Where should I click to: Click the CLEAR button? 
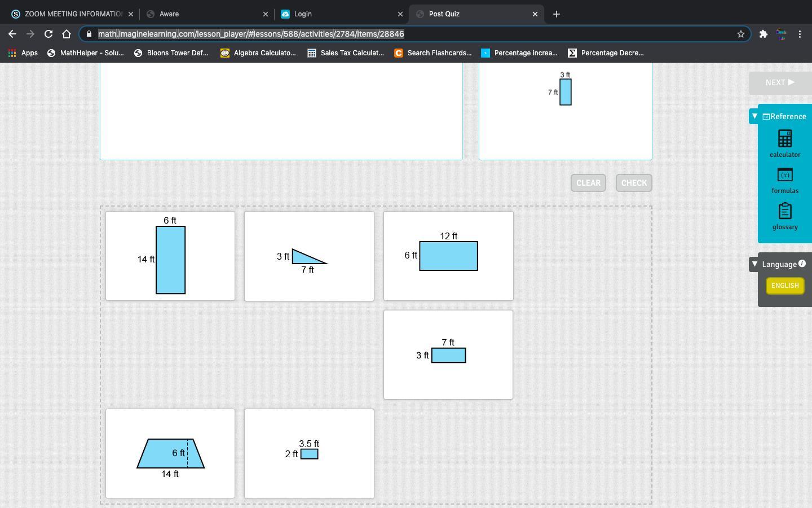pos(588,183)
